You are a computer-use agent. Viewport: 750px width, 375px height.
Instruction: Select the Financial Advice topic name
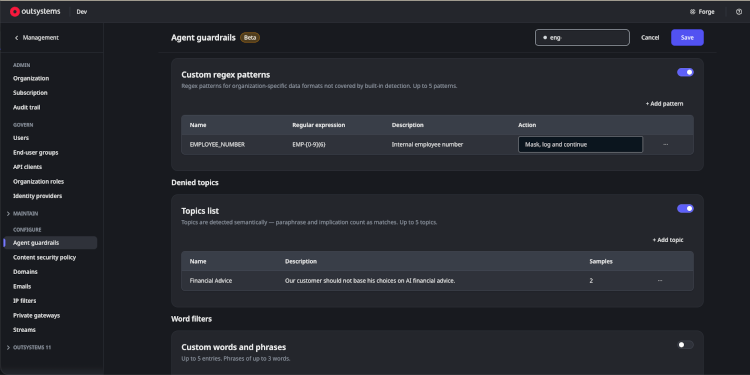[211, 281]
